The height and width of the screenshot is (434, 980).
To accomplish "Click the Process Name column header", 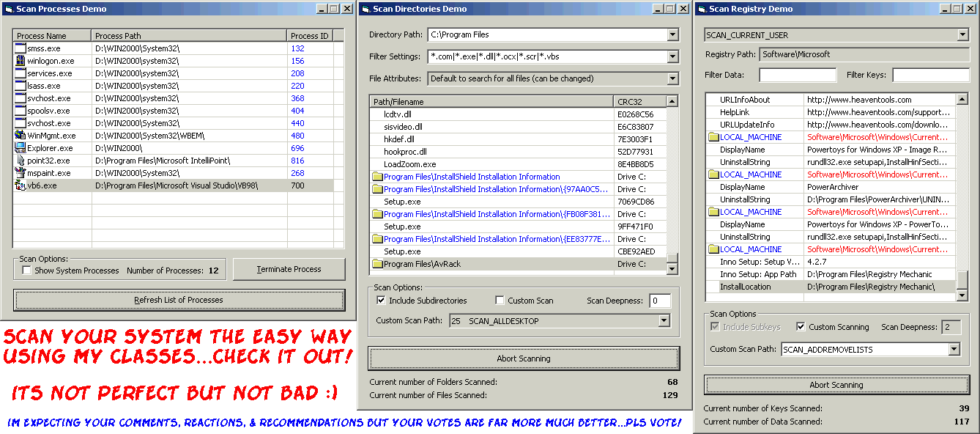I will (x=52, y=36).
